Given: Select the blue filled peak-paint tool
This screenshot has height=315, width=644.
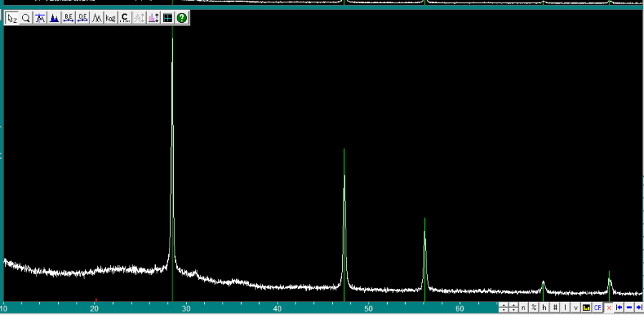Looking at the screenshot, I should (54, 18).
